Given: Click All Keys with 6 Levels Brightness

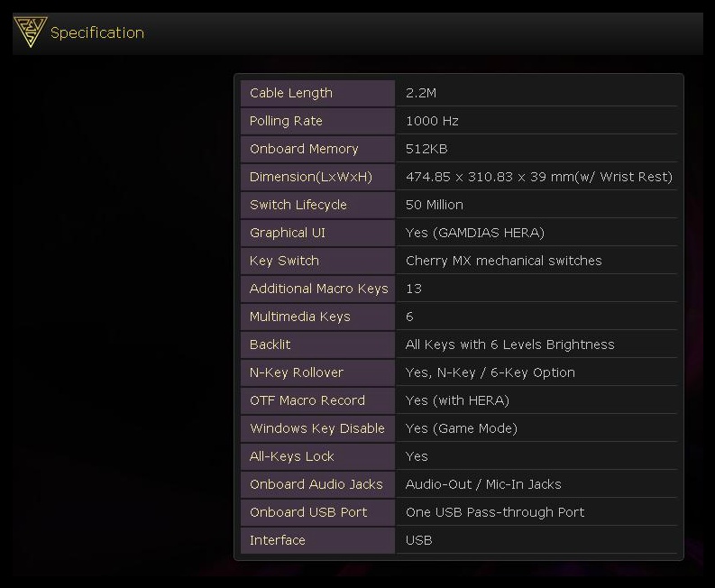Looking at the screenshot, I should 509,345.
